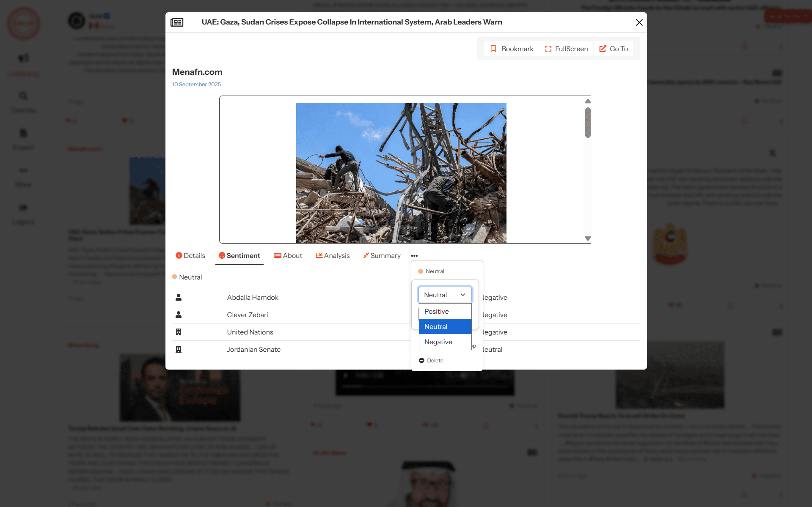Click the building icon beside Jordanian Senate
Screen dimensions: 812x507
click(x=179, y=349)
